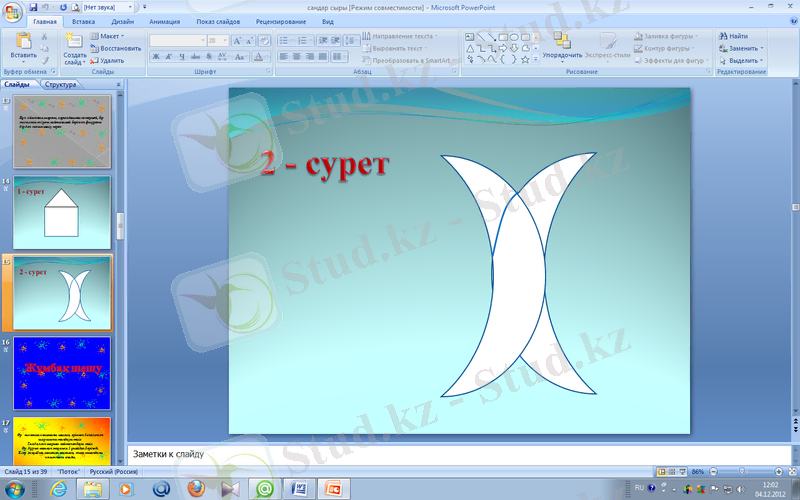800x500 pixels.
Task: Open Firefox from the taskbar
Action: point(196,488)
